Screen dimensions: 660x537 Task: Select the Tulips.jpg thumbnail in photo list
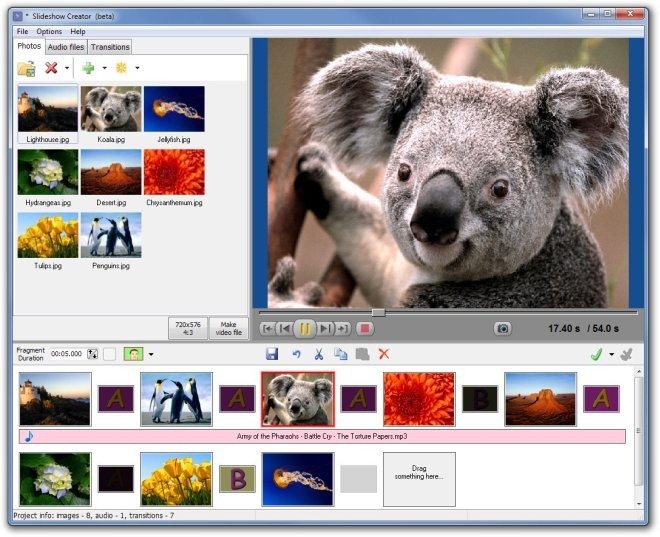(x=48, y=240)
